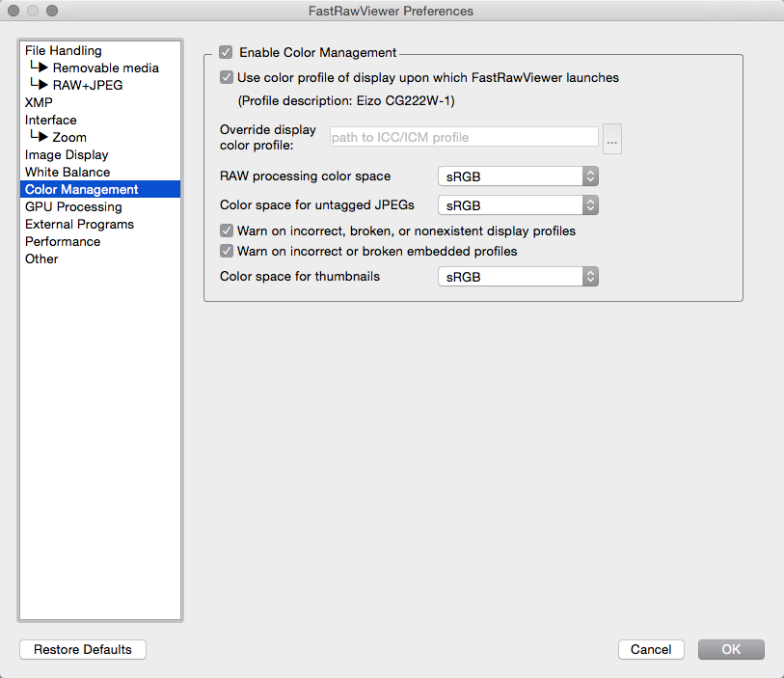This screenshot has width=784, height=678.
Task: Browse for ICC profile with ellipsis button
Action: 612,139
